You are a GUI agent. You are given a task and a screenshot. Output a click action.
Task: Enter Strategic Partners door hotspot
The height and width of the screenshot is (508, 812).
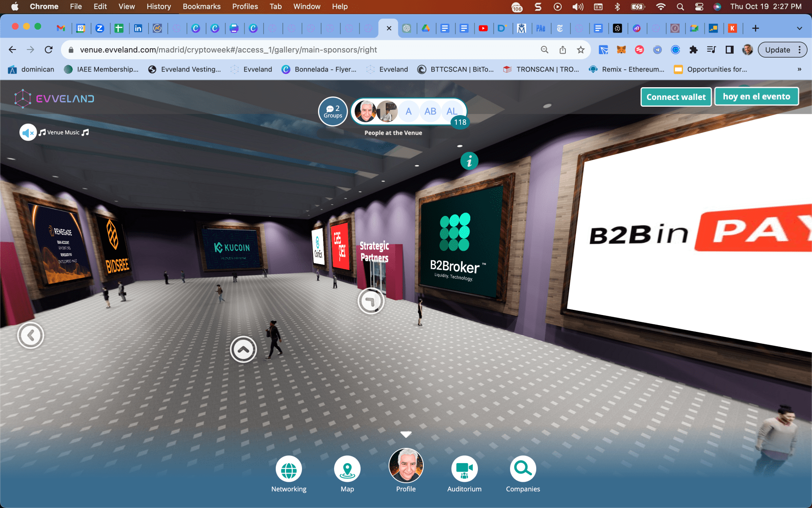(371, 301)
